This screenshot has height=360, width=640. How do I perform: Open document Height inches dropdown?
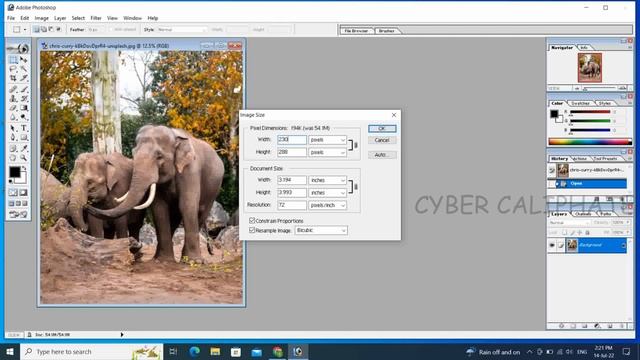(327, 193)
